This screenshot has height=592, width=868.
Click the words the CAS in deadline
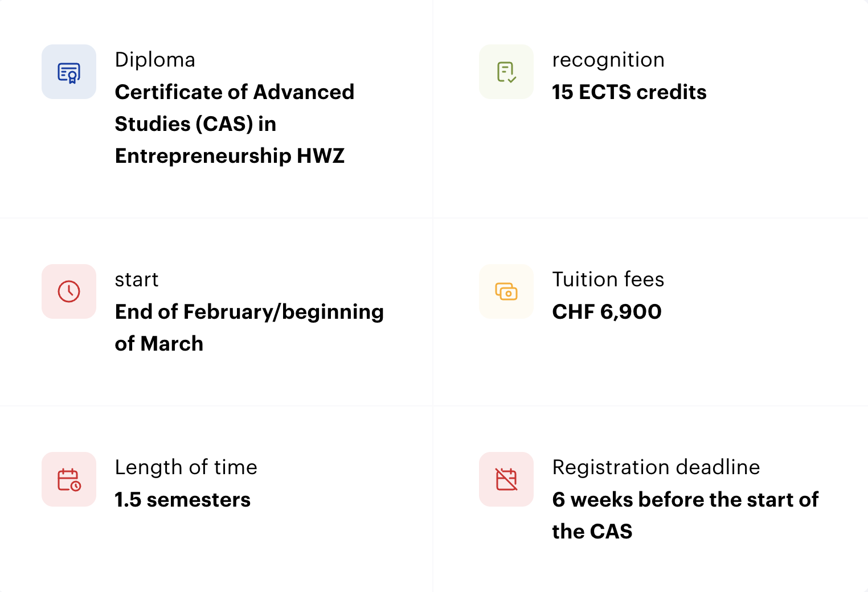(x=592, y=532)
